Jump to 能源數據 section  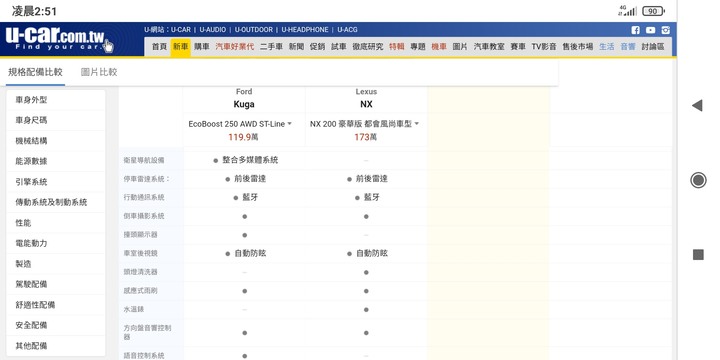(x=56, y=161)
